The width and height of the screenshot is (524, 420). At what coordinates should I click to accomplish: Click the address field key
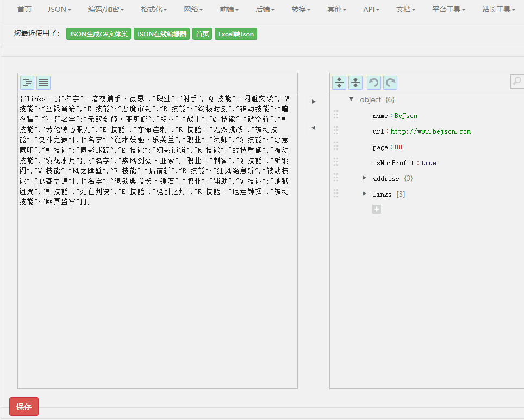[386, 178]
